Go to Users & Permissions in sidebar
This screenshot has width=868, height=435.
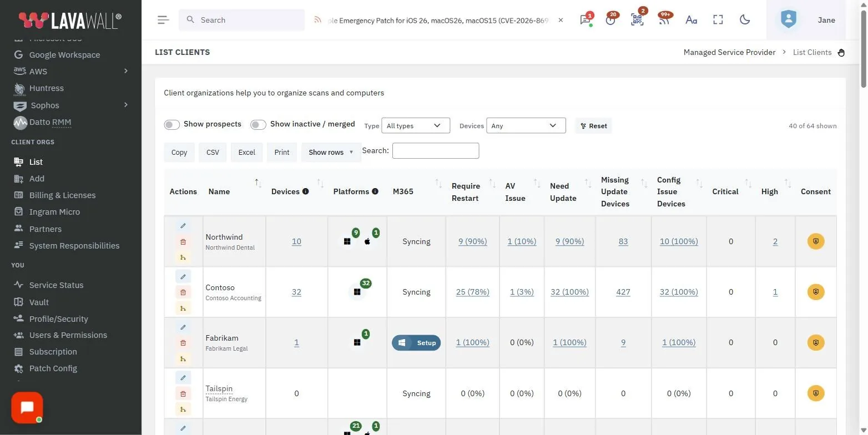pyautogui.click(x=68, y=335)
